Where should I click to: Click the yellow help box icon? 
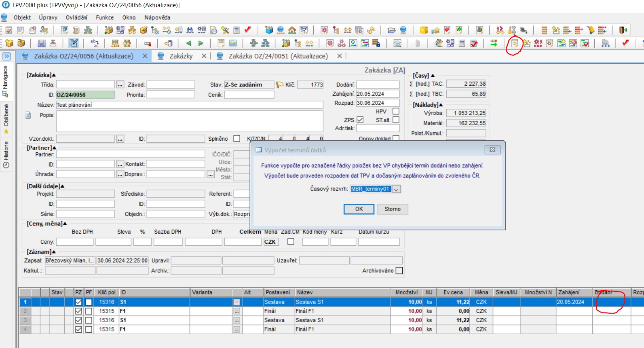coord(424,30)
